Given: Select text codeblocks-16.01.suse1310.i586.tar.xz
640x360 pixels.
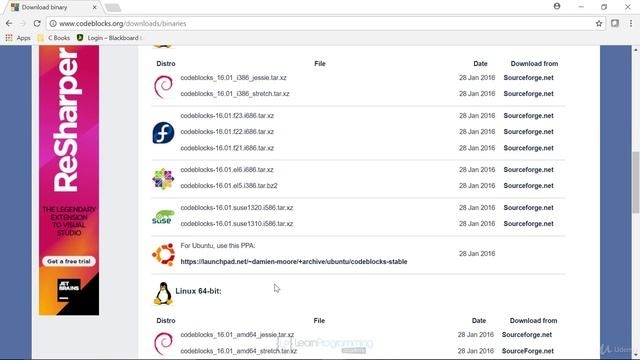Looking at the screenshot, I should 237,224.
